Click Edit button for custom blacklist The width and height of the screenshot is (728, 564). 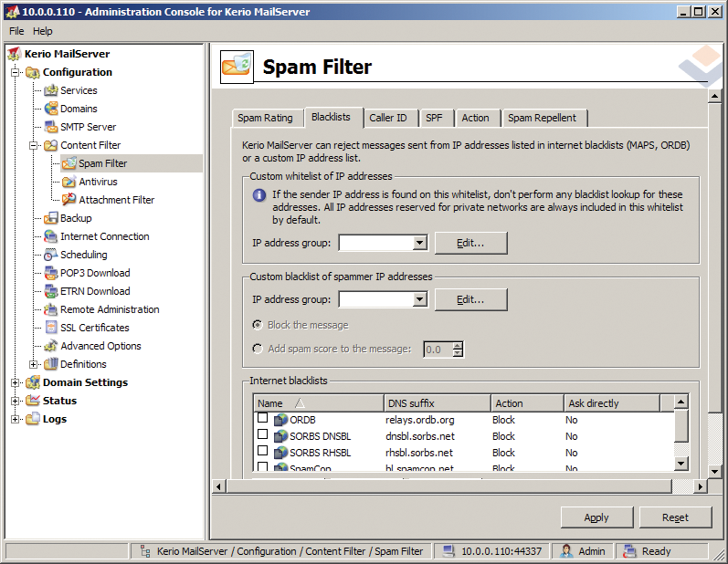click(470, 299)
